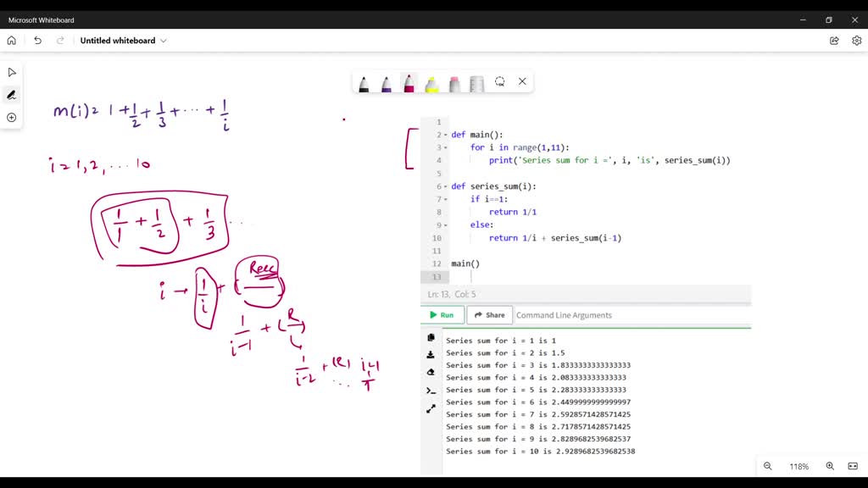The width and height of the screenshot is (868, 488).
Task: Redo the last action
Action: click(x=60, y=41)
